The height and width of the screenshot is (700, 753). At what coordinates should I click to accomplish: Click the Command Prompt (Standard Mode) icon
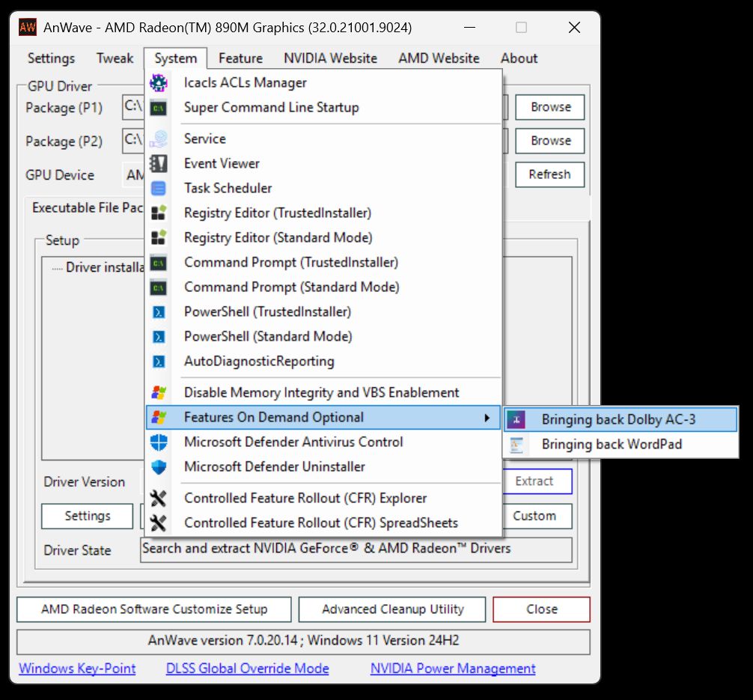(x=159, y=287)
